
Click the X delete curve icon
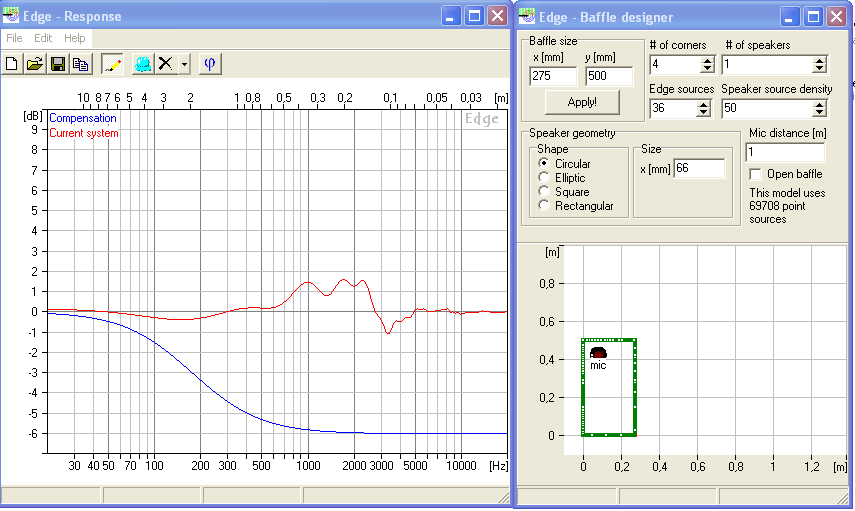[165, 64]
